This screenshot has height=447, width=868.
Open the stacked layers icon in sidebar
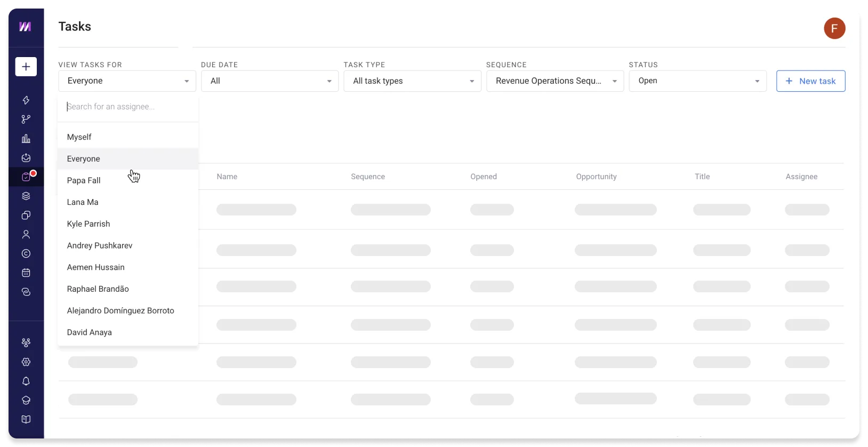[x=26, y=196]
